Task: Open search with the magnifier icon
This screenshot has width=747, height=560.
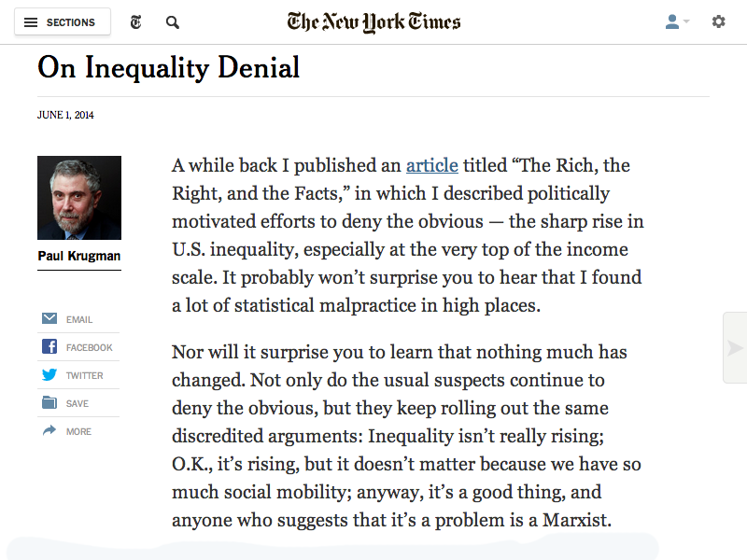Action: (172, 21)
